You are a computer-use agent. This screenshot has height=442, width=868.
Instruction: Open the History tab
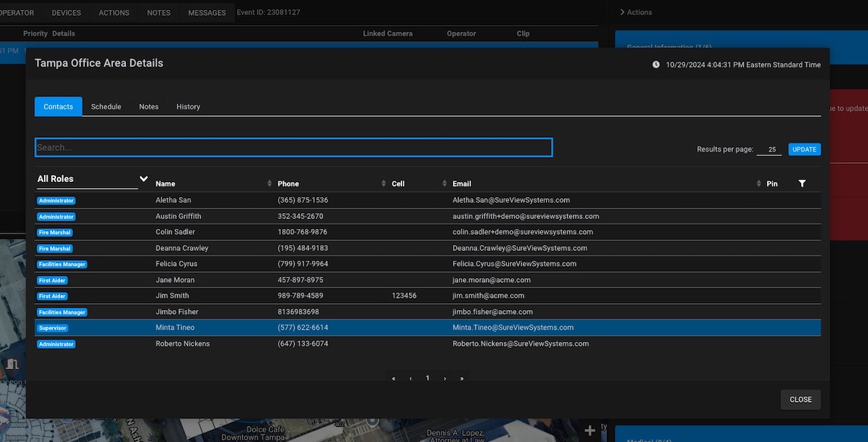click(188, 107)
